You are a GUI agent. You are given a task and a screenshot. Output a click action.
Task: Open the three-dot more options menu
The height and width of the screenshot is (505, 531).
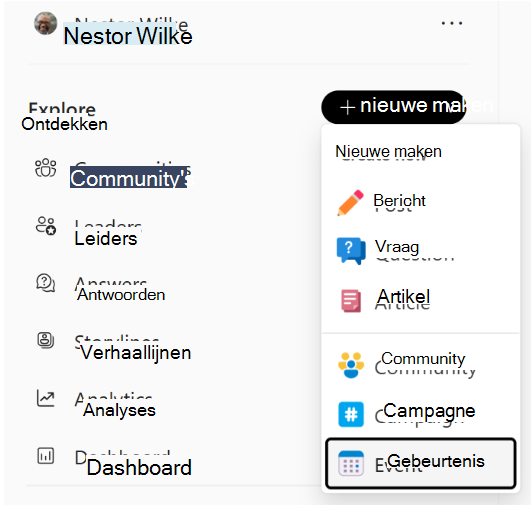tap(452, 23)
